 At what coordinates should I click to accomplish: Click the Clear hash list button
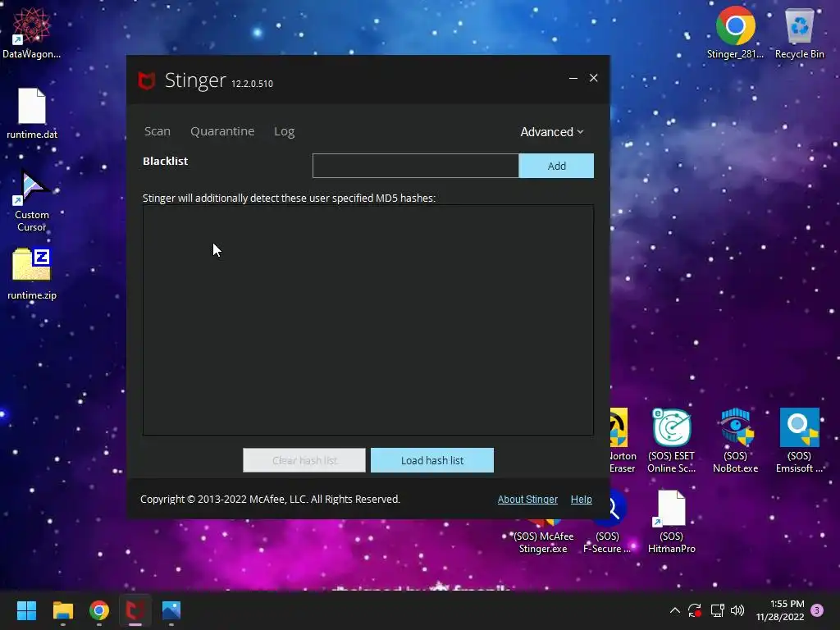[304, 460]
